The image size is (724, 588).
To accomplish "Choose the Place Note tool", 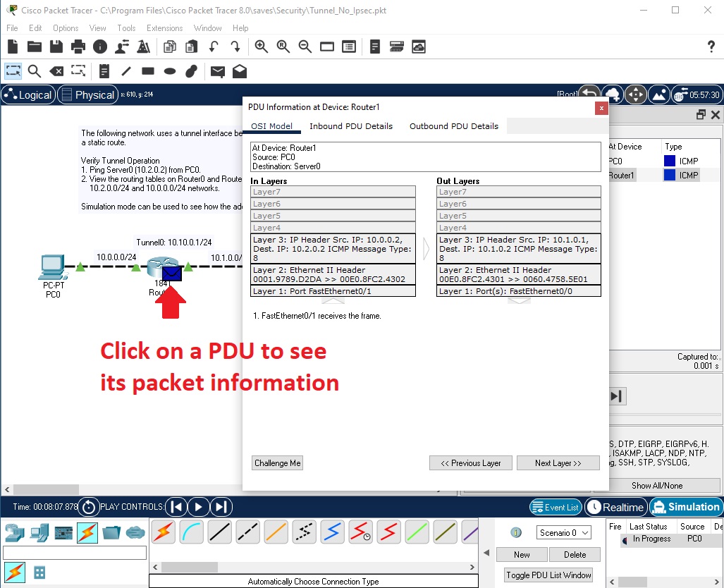I will (104, 71).
